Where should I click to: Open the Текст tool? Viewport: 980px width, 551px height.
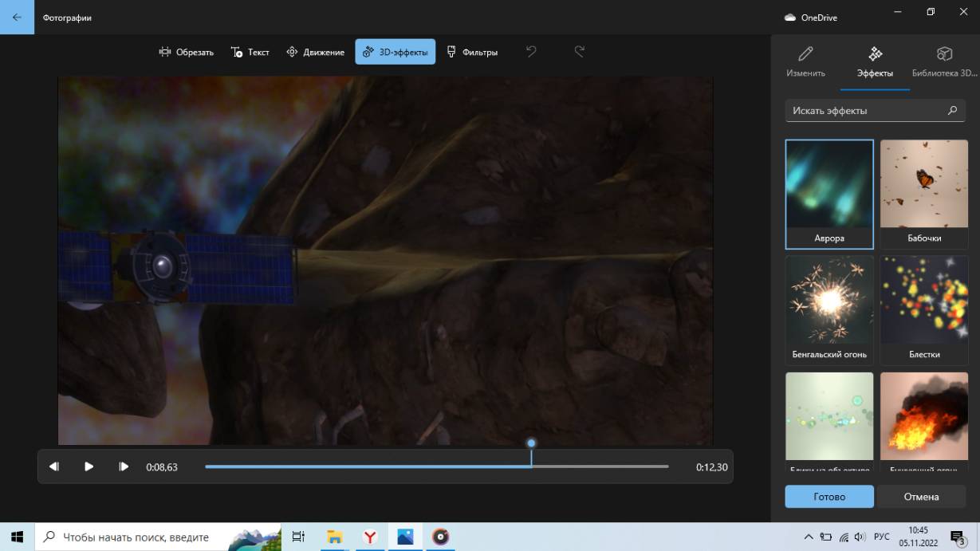(250, 52)
